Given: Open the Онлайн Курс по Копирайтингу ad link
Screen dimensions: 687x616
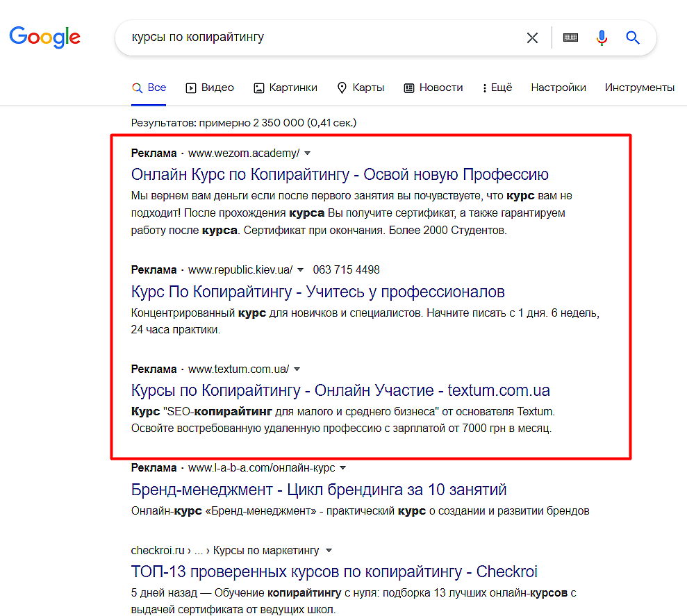Looking at the screenshot, I should 340,174.
